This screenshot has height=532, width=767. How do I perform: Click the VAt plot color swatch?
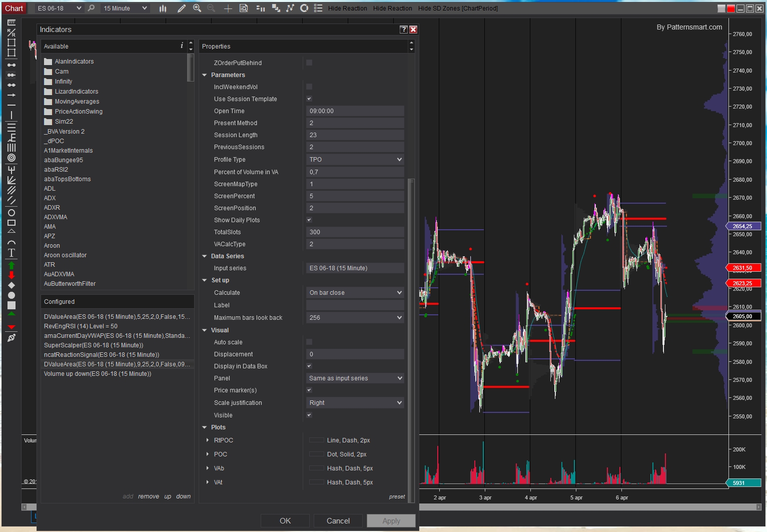316,482
